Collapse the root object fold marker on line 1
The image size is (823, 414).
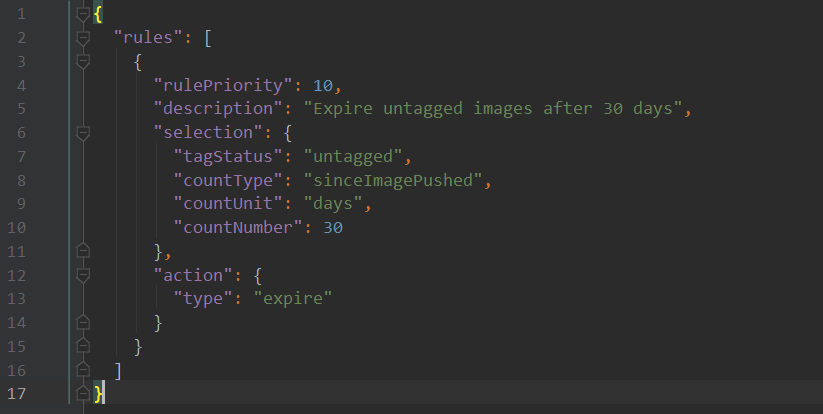tap(83, 14)
